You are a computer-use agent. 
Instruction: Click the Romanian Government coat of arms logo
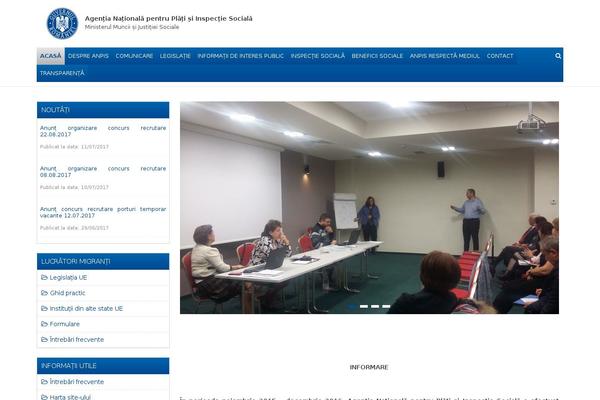click(62, 23)
